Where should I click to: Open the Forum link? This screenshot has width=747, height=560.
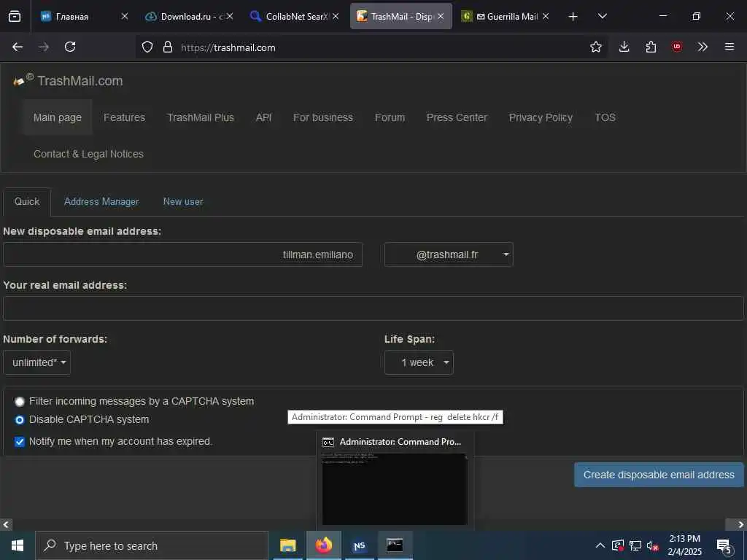click(x=390, y=117)
